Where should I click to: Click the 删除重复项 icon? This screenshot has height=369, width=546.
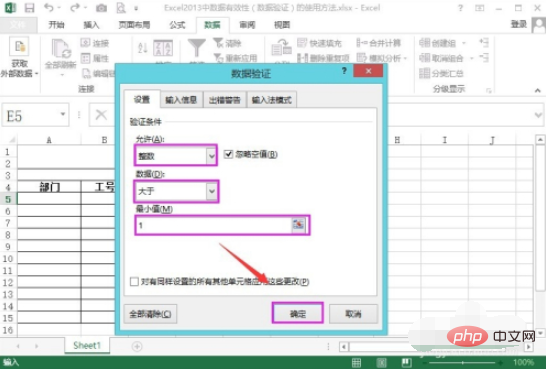(x=303, y=58)
